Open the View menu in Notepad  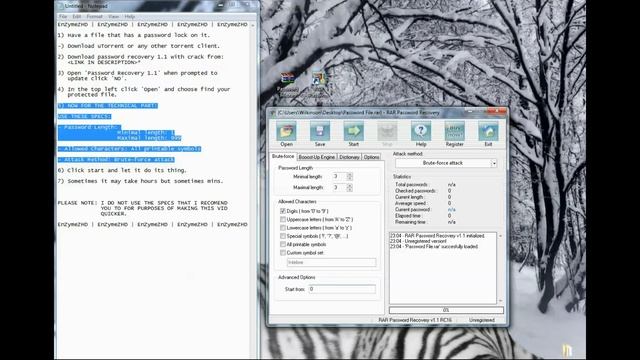pos(113,16)
